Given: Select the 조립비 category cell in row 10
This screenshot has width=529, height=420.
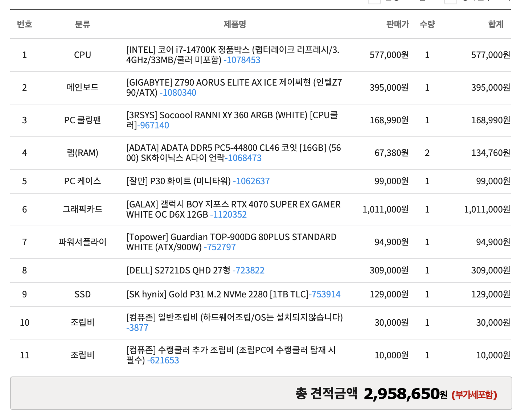Looking at the screenshot, I should click(82, 323).
